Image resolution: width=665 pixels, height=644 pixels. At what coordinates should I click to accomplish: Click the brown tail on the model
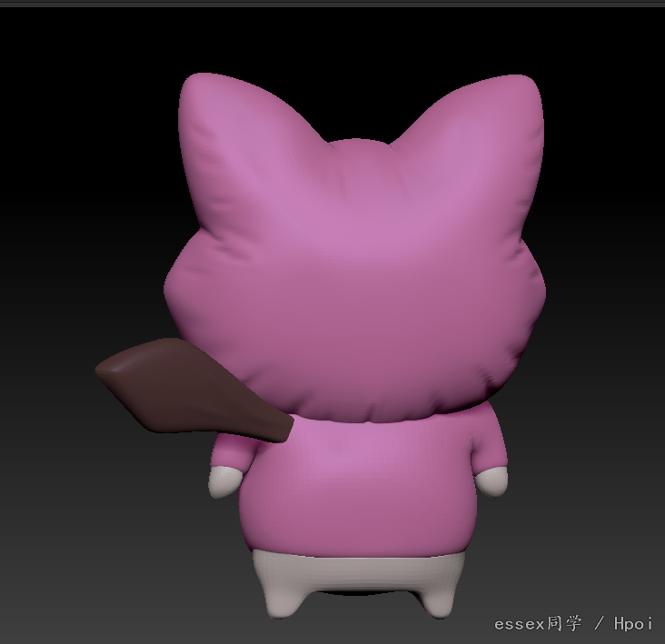pyautogui.click(x=193, y=392)
